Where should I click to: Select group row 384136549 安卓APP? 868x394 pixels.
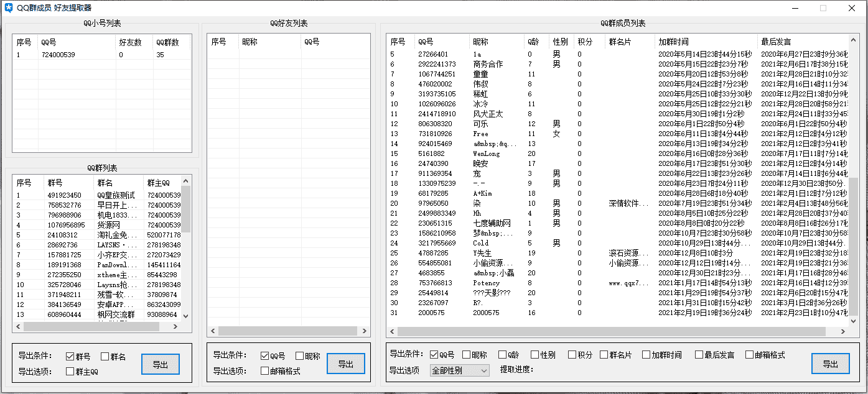97,305
